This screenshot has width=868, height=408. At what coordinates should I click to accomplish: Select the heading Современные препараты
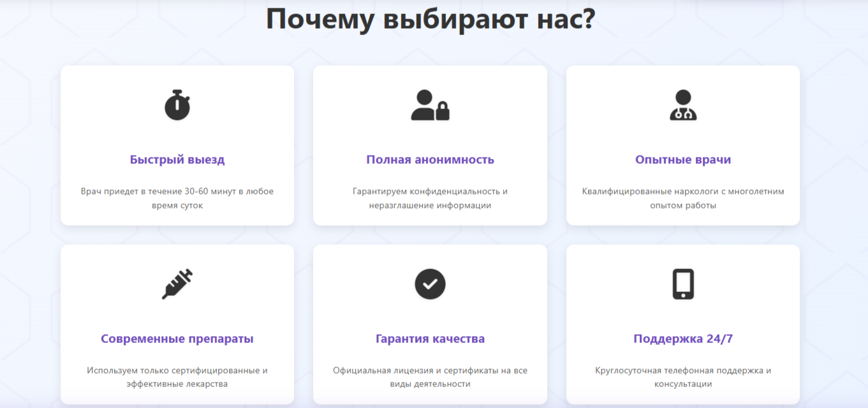pos(177,339)
